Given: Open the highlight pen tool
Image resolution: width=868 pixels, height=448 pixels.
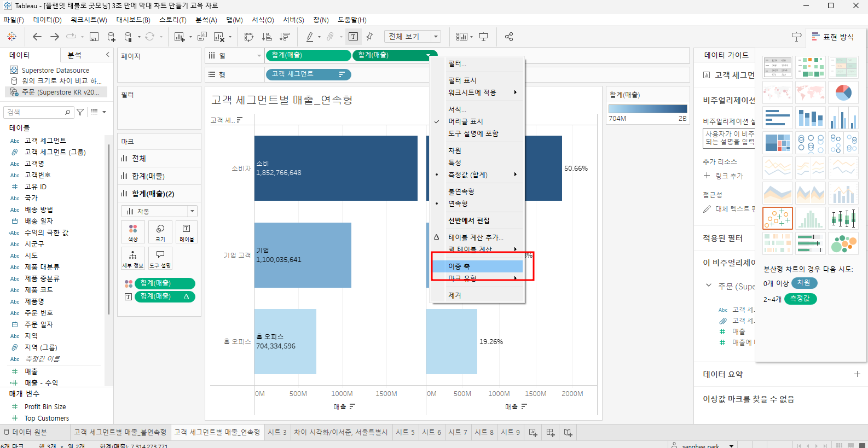Looking at the screenshot, I should pos(310,37).
